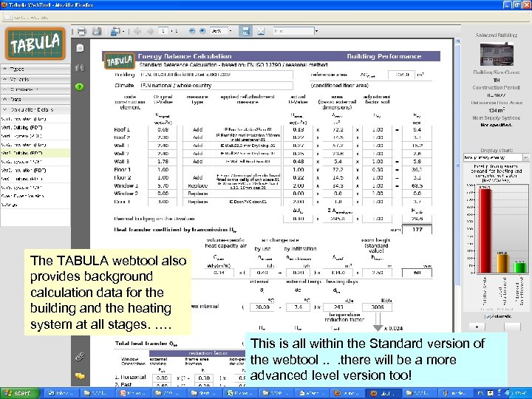532x399 pixels.
Task: Zoom out with the minus circle icon
Action: pos(192,31)
